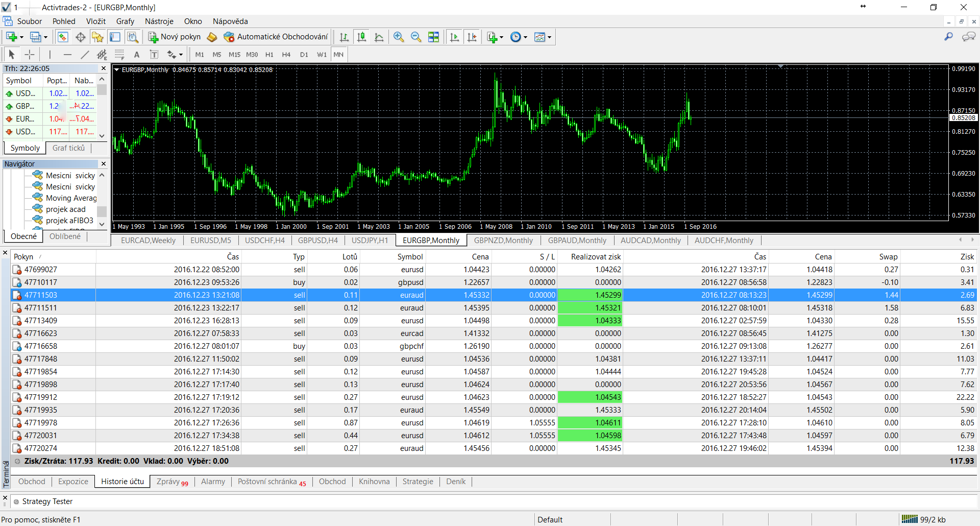
Task: Switch timeframe to H4
Action: point(286,54)
